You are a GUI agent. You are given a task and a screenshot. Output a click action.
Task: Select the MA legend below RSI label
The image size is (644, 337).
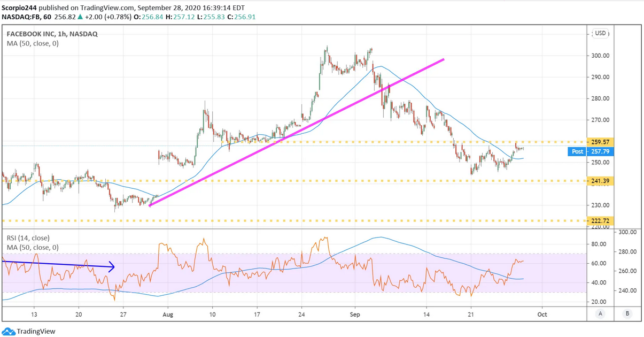(x=33, y=248)
